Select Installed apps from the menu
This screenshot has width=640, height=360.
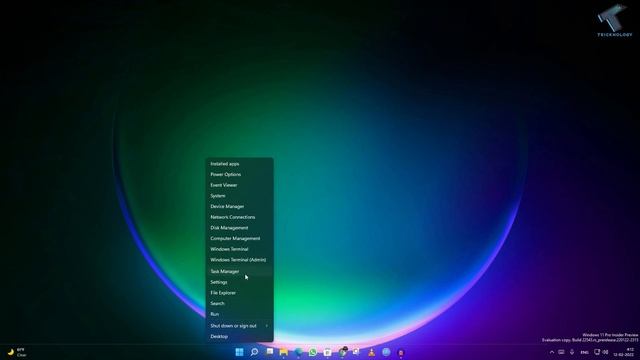click(x=239, y=164)
